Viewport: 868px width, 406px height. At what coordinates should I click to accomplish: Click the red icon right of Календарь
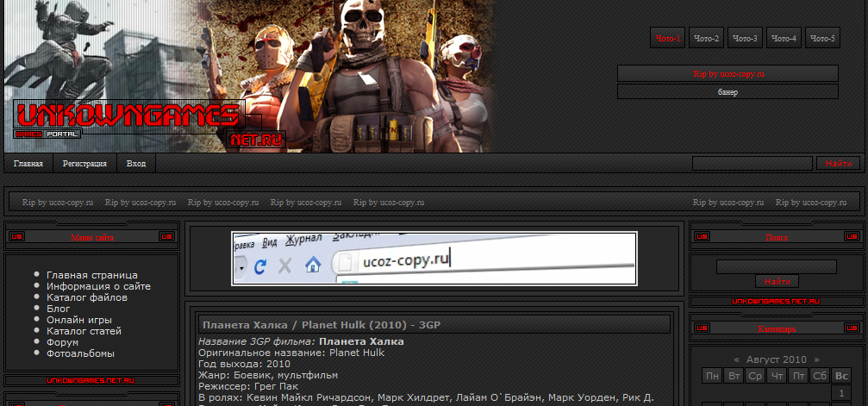(x=851, y=328)
